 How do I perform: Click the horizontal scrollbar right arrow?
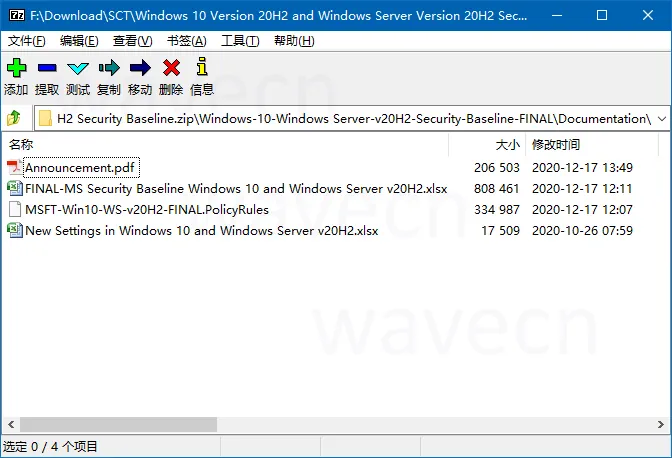click(660, 425)
